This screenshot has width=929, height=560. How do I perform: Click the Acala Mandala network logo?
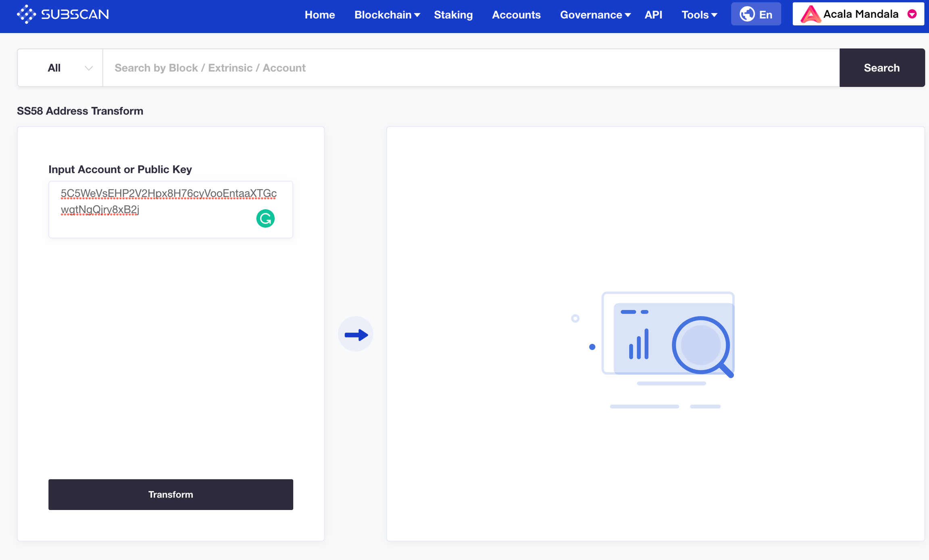pyautogui.click(x=810, y=14)
